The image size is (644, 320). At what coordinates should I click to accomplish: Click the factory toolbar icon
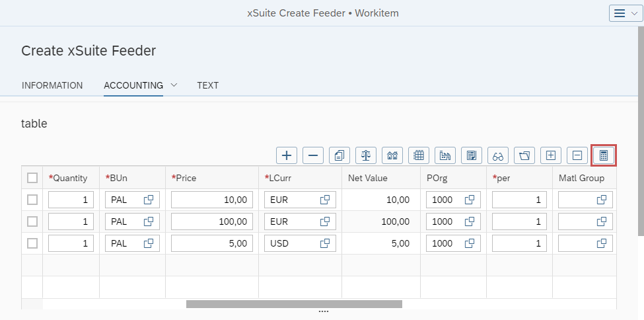coord(445,155)
